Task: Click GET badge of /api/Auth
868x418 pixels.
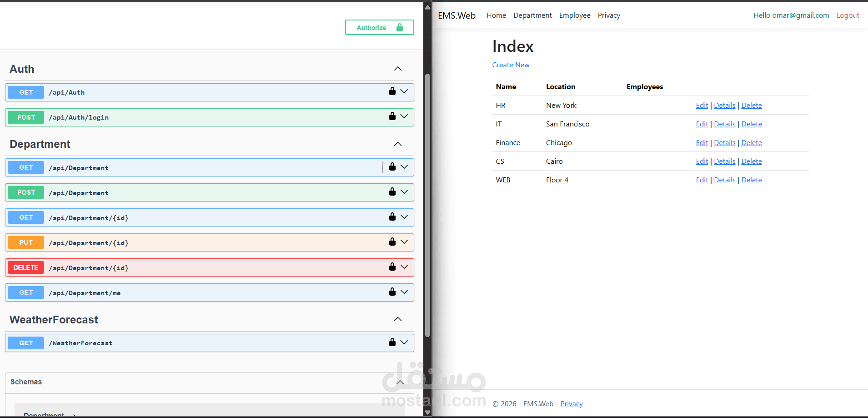Action: 26,92
